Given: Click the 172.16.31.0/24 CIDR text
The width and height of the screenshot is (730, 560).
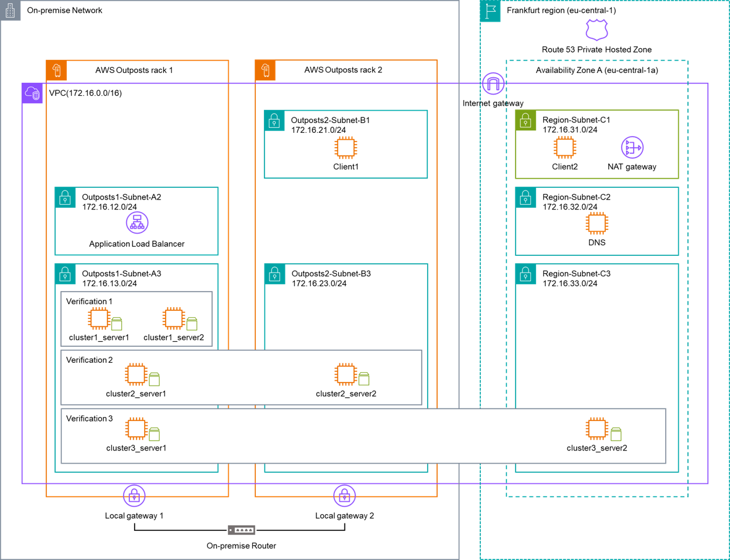Looking at the screenshot, I should (x=570, y=130).
